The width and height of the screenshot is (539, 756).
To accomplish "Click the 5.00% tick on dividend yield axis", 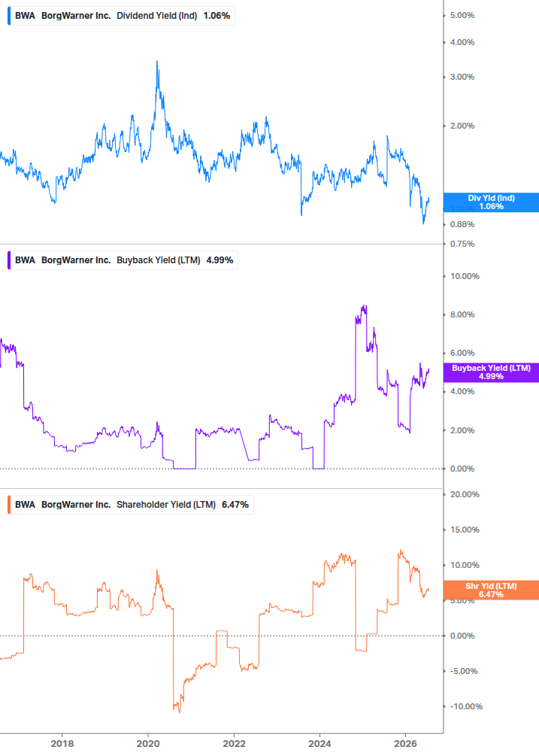I will (x=462, y=16).
